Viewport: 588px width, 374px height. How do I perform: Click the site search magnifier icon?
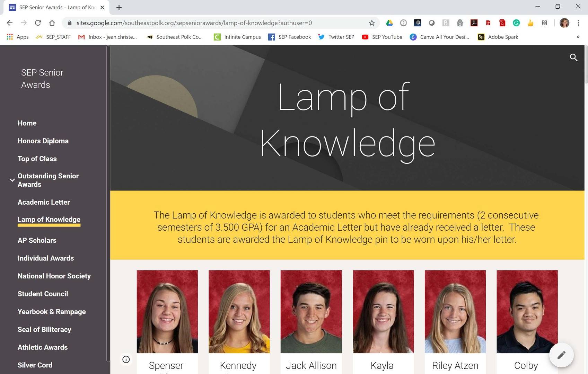coord(573,57)
